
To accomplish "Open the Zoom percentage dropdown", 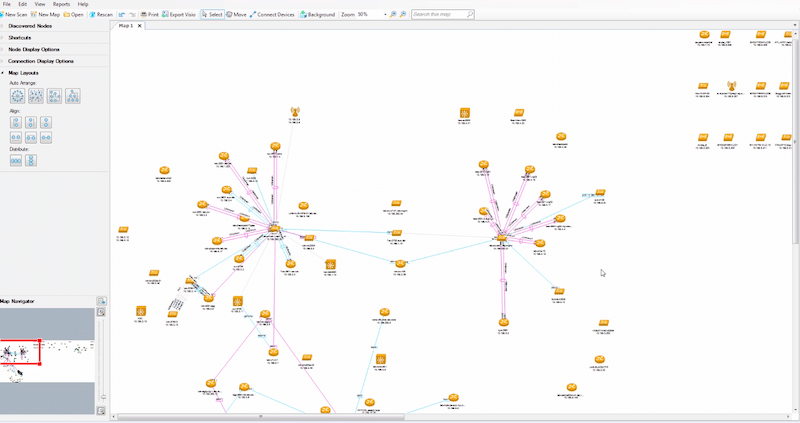I will [x=385, y=14].
